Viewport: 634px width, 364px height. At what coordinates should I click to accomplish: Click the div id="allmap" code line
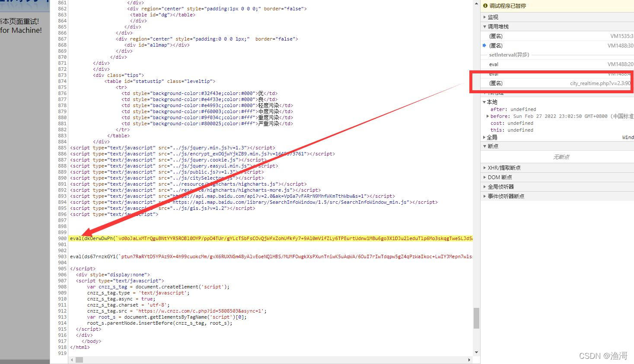(157, 45)
